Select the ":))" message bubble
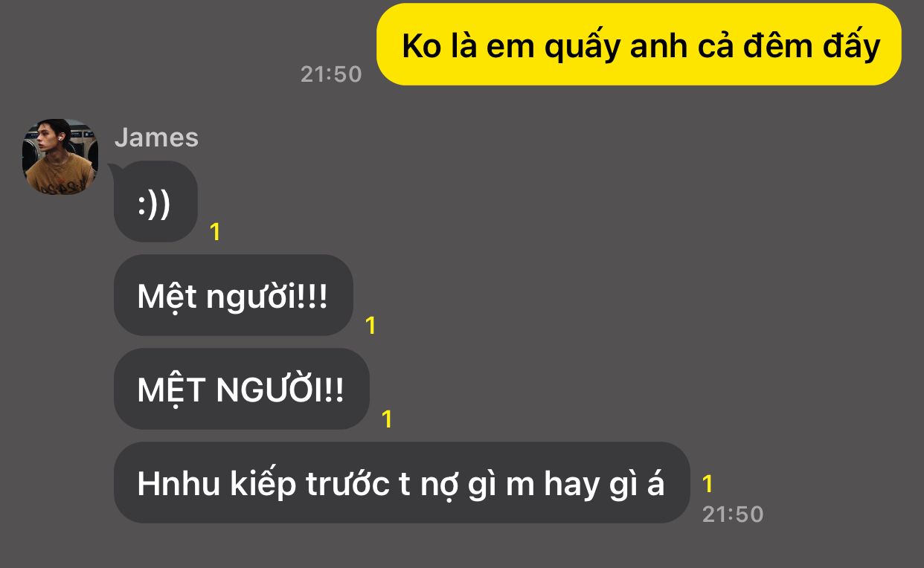924x568 pixels. click(155, 202)
